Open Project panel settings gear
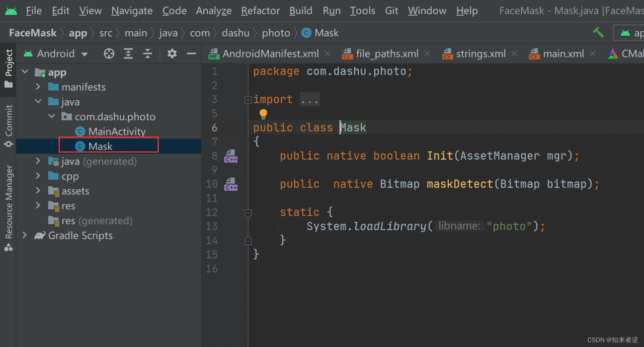This screenshot has width=644, height=347. (x=172, y=53)
